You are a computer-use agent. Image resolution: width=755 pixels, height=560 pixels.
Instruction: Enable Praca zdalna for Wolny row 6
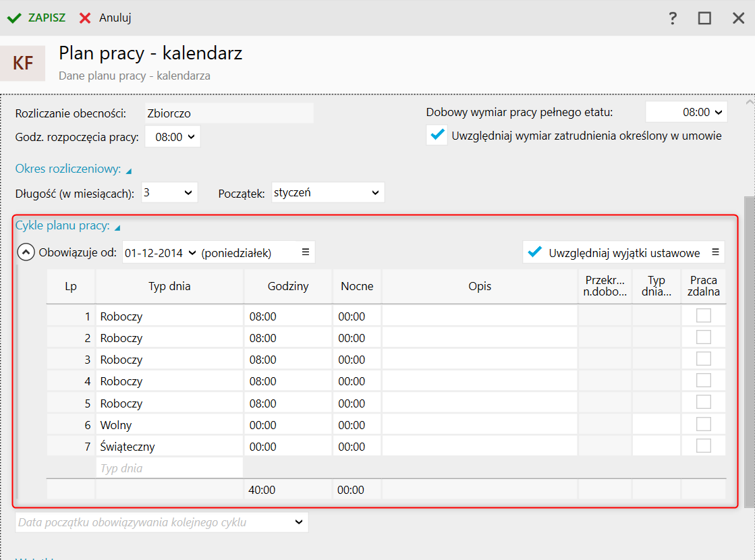[x=704, y=424]
